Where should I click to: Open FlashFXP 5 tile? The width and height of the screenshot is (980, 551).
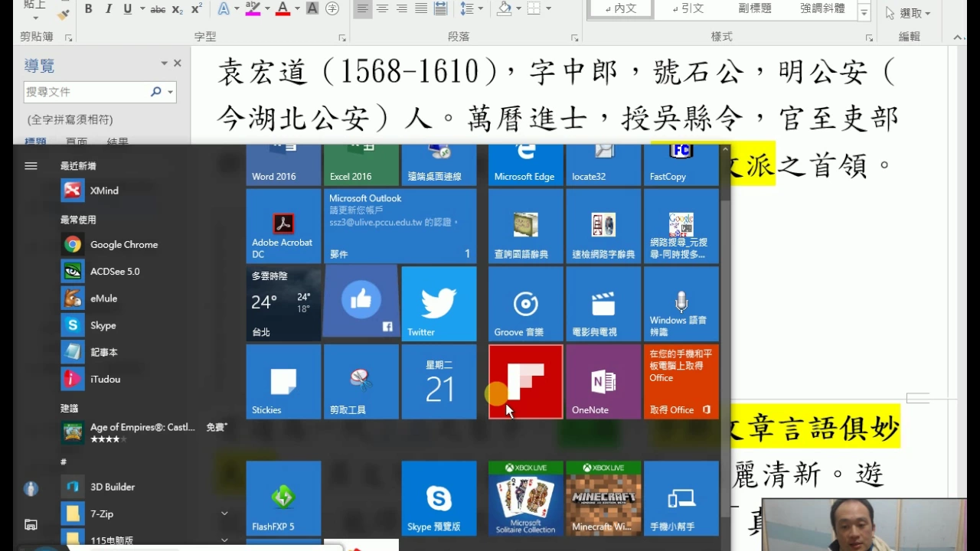(x=283, y=498)
